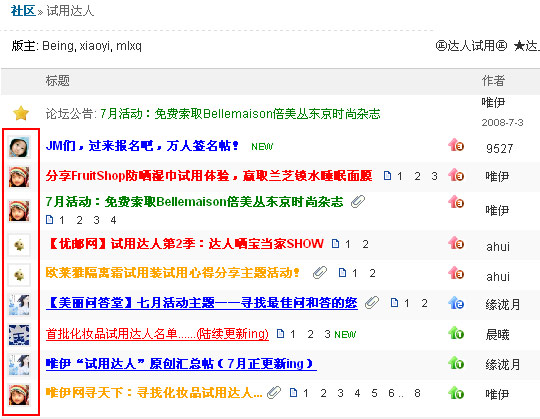Click the blue sticky arrow on the 美丽问答堂 thread

[456, 303]
